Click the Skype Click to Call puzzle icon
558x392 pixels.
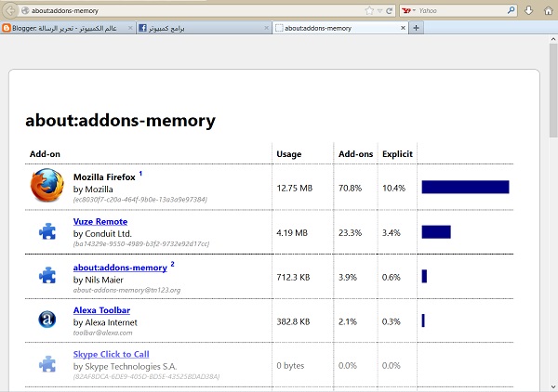(47, 364)
